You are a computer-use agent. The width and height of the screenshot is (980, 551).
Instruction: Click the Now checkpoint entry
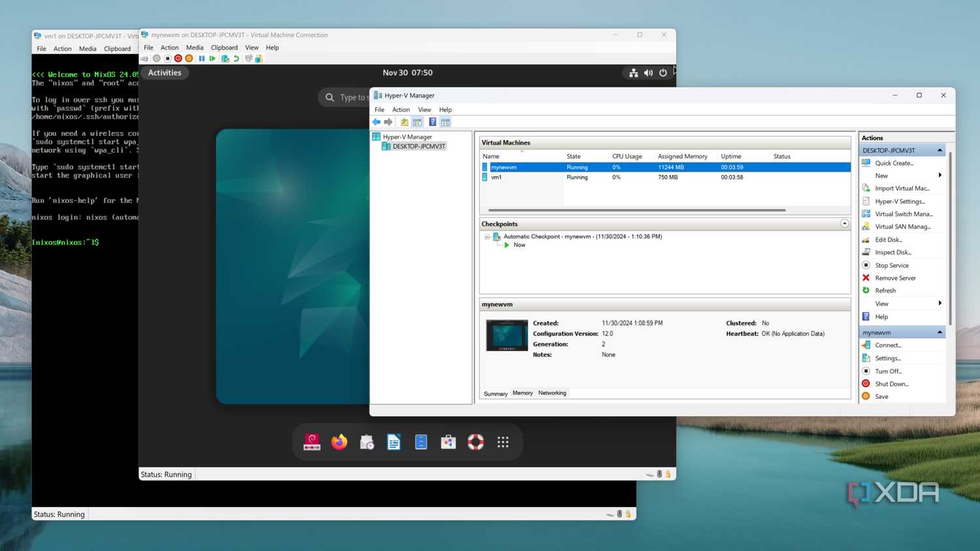519,245
